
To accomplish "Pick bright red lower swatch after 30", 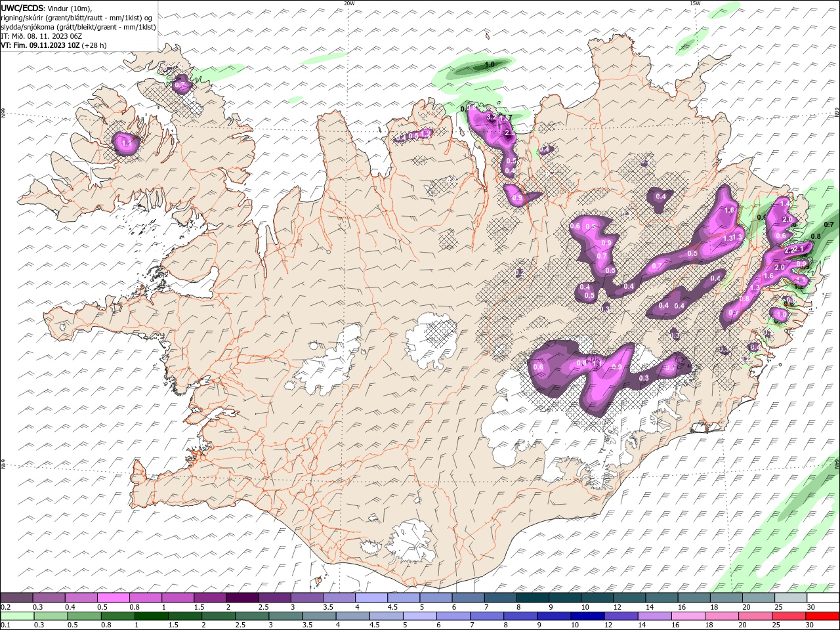I will (x=823, y=616).
